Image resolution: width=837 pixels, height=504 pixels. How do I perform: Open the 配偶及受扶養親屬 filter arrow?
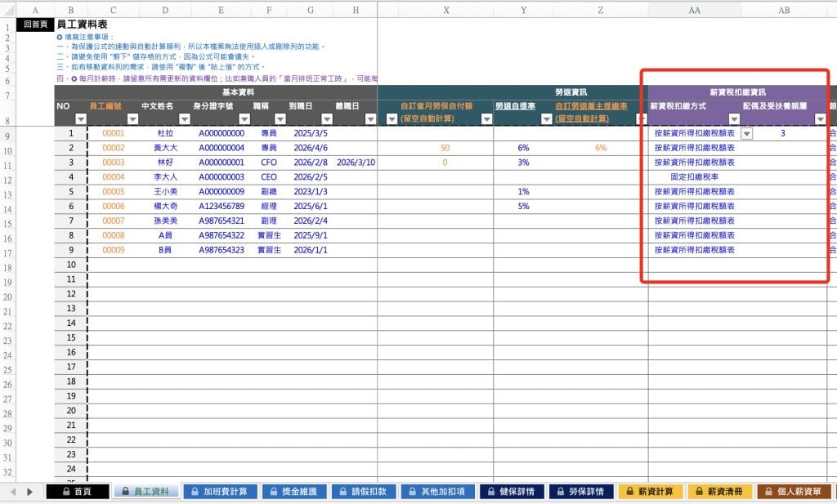pyautogui.click(x=821, y=119)
